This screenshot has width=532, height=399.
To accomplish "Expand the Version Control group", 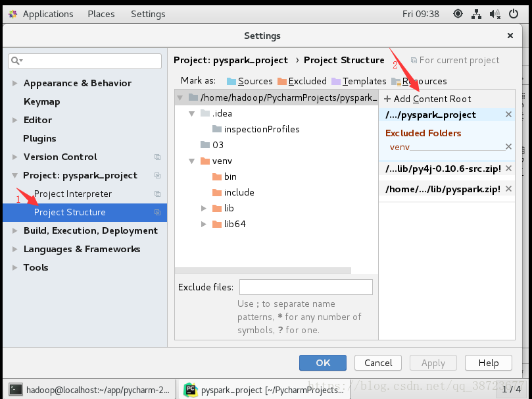I will (14, 157).
